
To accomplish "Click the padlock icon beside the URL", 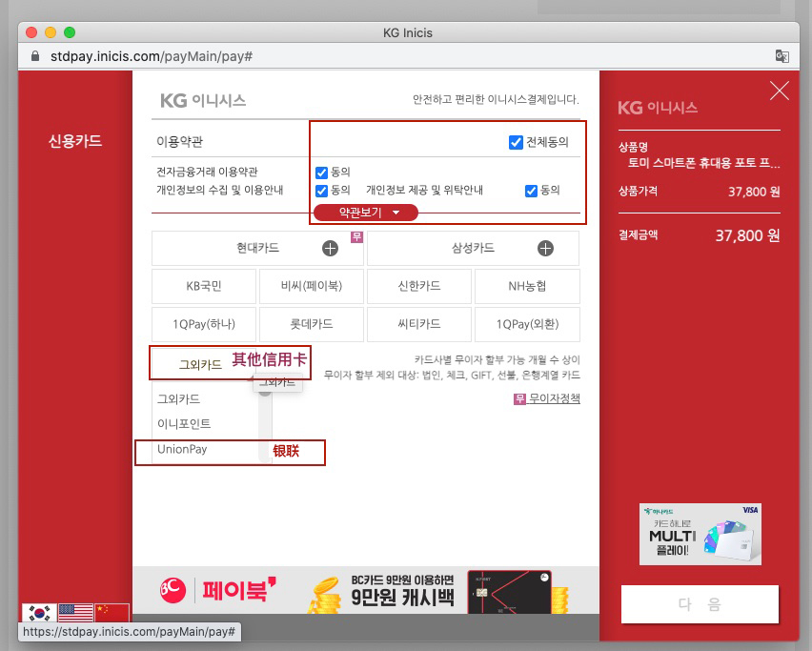I will pos(35,56).
